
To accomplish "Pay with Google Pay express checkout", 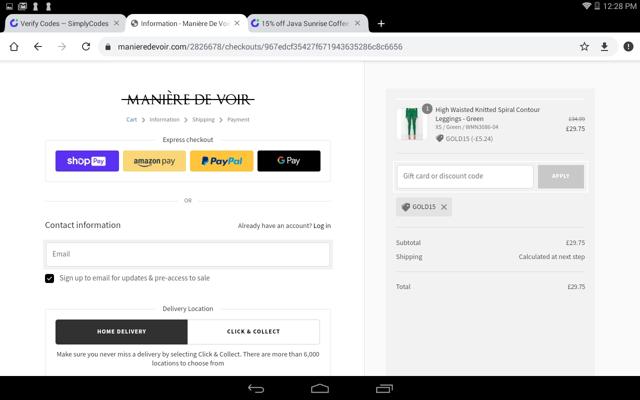I will click(289, 161).
